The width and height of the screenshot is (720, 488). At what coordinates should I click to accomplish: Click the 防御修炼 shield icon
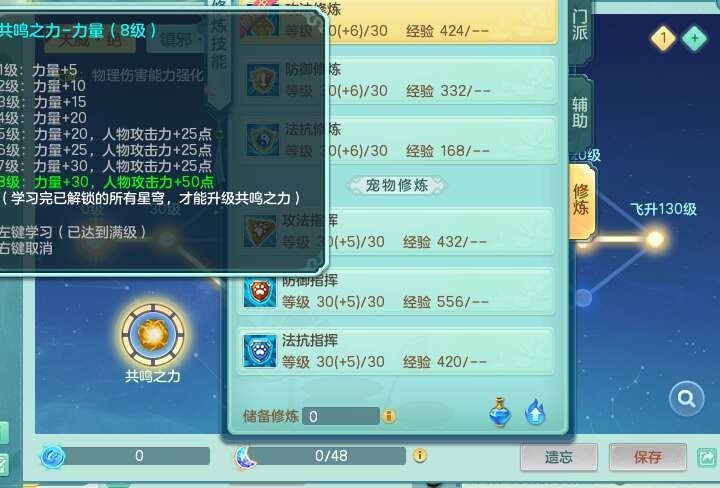(262, 80)
